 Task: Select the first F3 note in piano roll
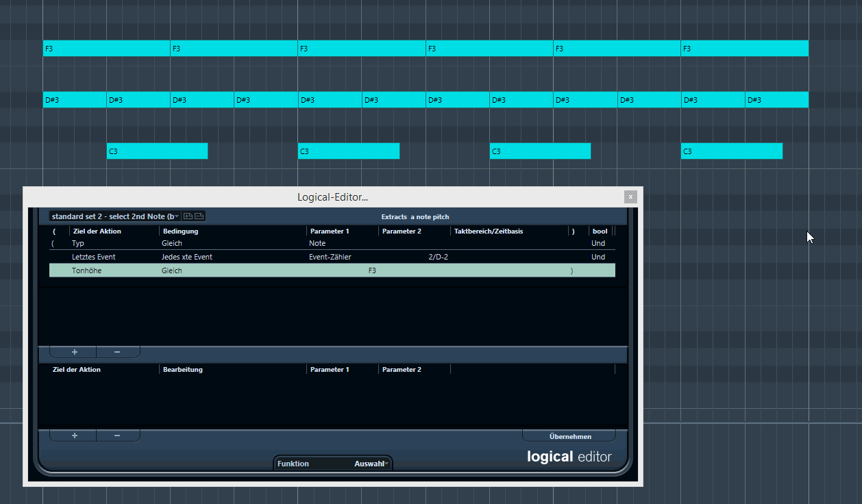106,49
